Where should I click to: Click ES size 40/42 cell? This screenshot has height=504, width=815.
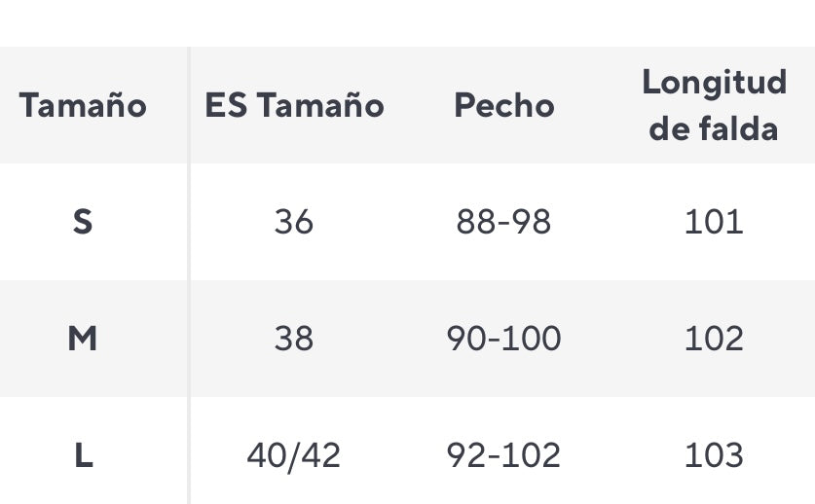coord(294,456)
